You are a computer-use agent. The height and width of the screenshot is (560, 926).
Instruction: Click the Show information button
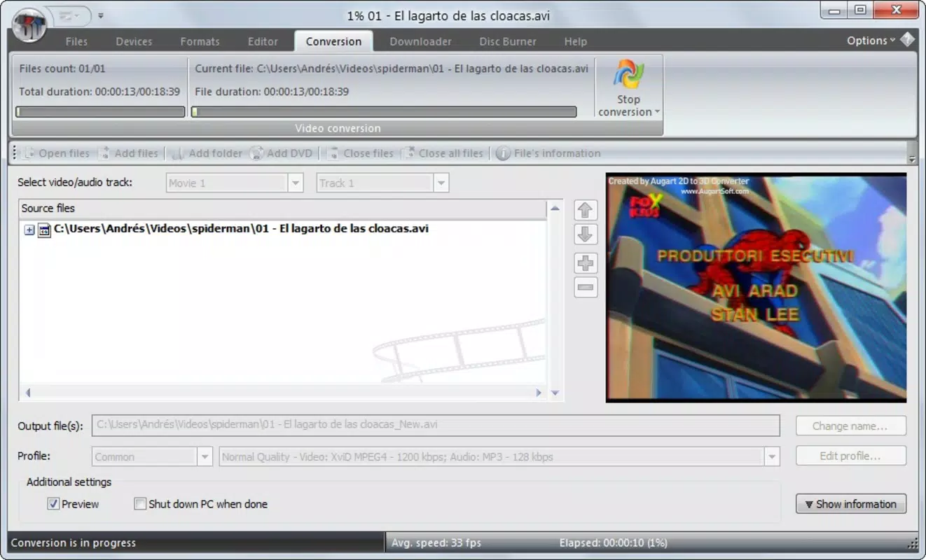pyautogui.click(x=850, y=504)
